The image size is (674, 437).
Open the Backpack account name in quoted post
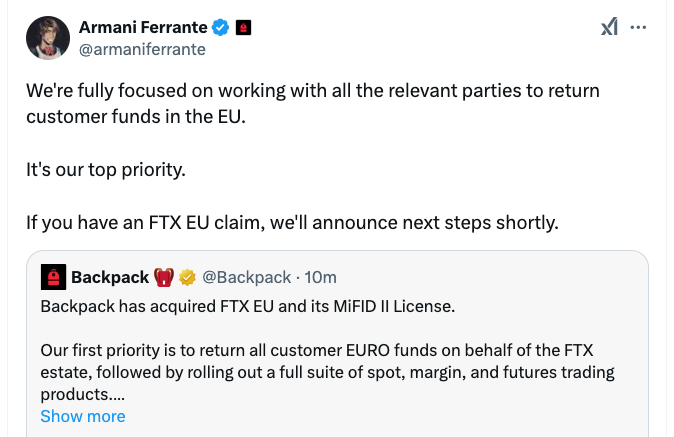[110, 277]
